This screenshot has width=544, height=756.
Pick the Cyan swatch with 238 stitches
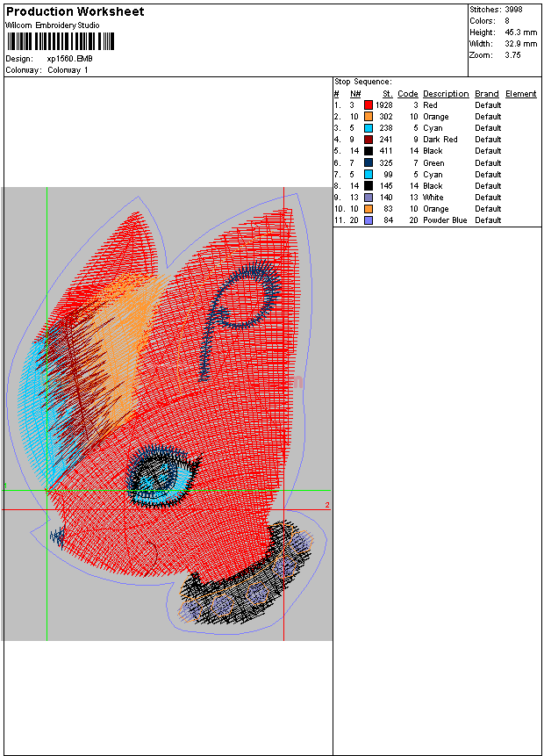click(x=369, y=128)
